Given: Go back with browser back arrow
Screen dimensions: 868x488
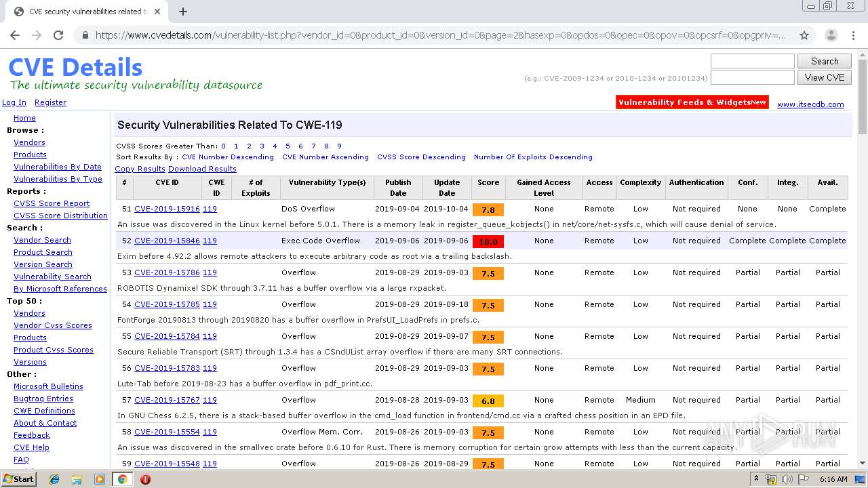Looking at the screenshot, I should click(x=15, y=35).
